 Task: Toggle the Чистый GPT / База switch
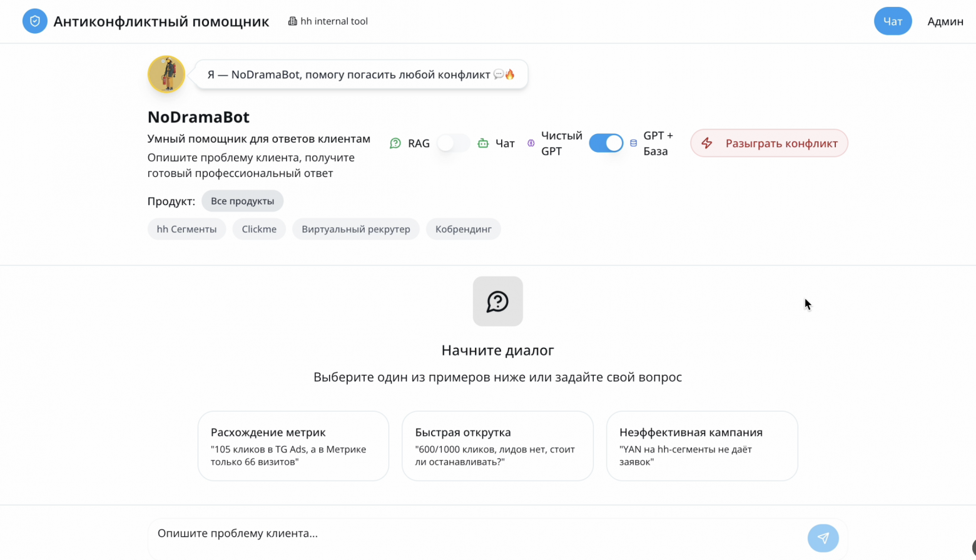[606, 143]
